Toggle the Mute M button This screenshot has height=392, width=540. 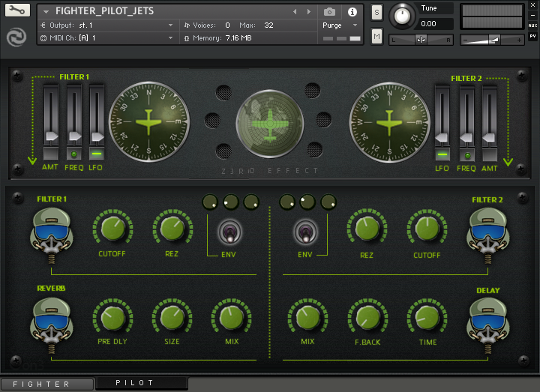[x=376, y=36]
